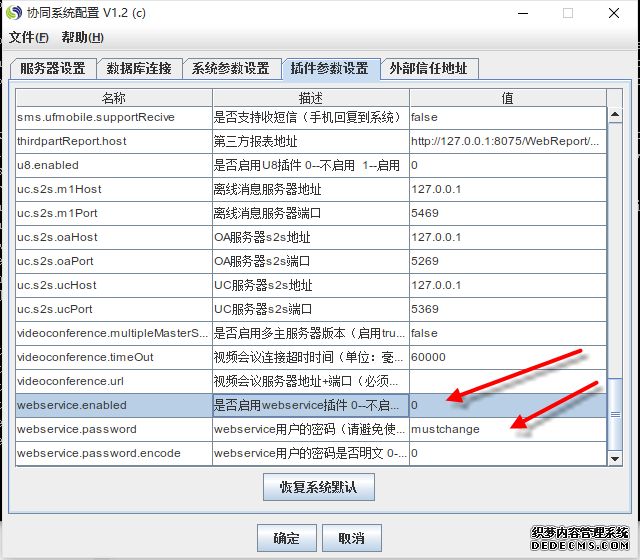Click the value 5269 for uc.s2s.oaPort
640x560 pixels.
[x=508, y=262]
